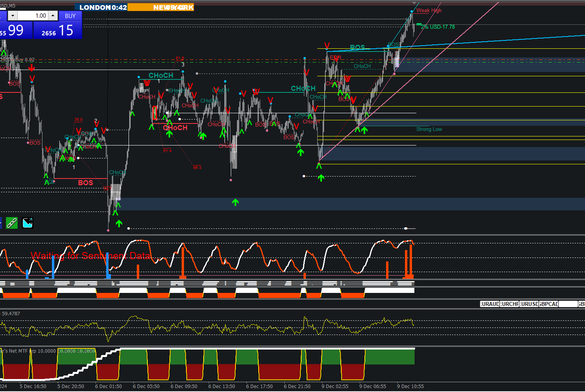The image size is (585, 392).
Task: Click the 2656 15 ask price button
Action: click(58, 30)
